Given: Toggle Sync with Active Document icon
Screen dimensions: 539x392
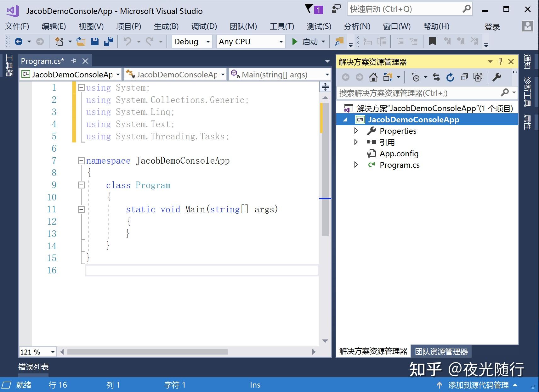Looking at the screenshot, I should pos(436,77).
